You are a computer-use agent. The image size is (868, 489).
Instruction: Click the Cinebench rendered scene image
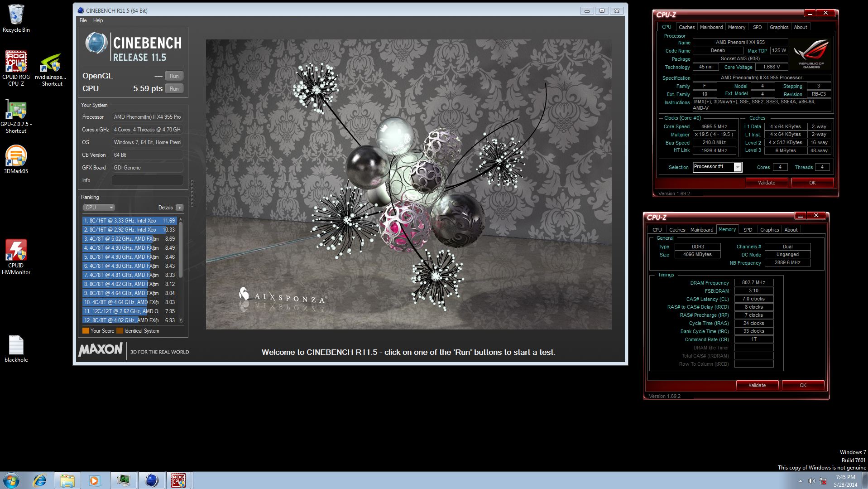tap(408, 184)
